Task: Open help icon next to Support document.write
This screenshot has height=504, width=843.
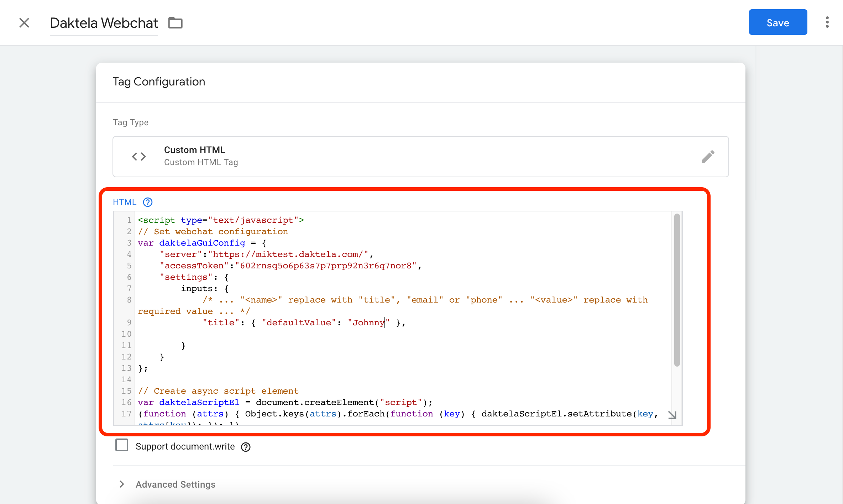Action: coord(246,447)
